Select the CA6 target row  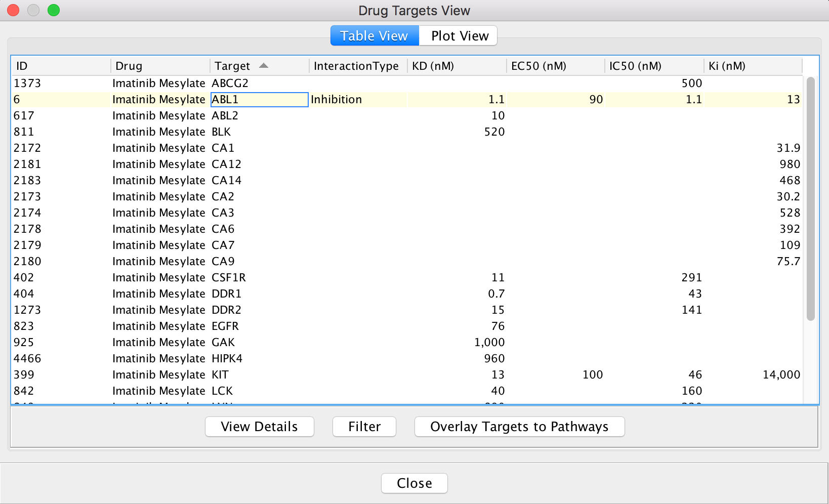[407, 229]
